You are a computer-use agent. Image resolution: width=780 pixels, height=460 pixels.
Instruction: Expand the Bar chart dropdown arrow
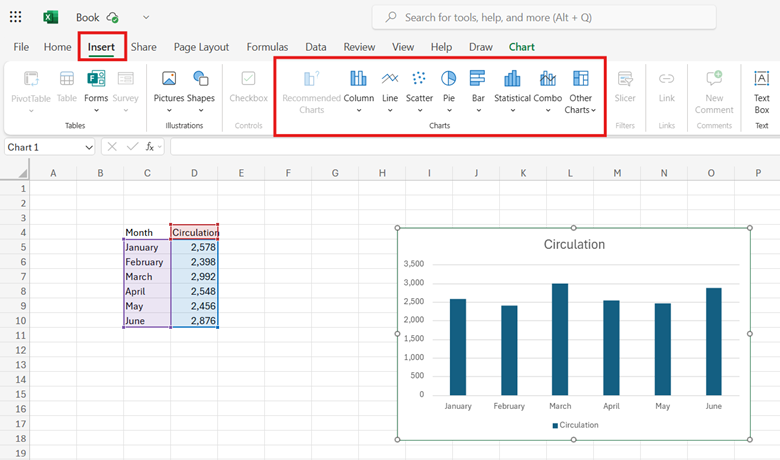478,110
